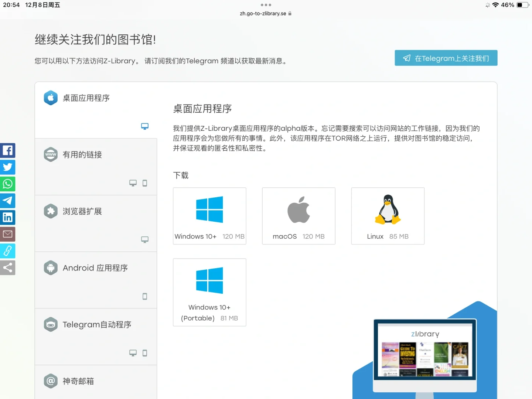Share page on Facebook
Screen dimensions: 532x399
[x=7, y=150]
